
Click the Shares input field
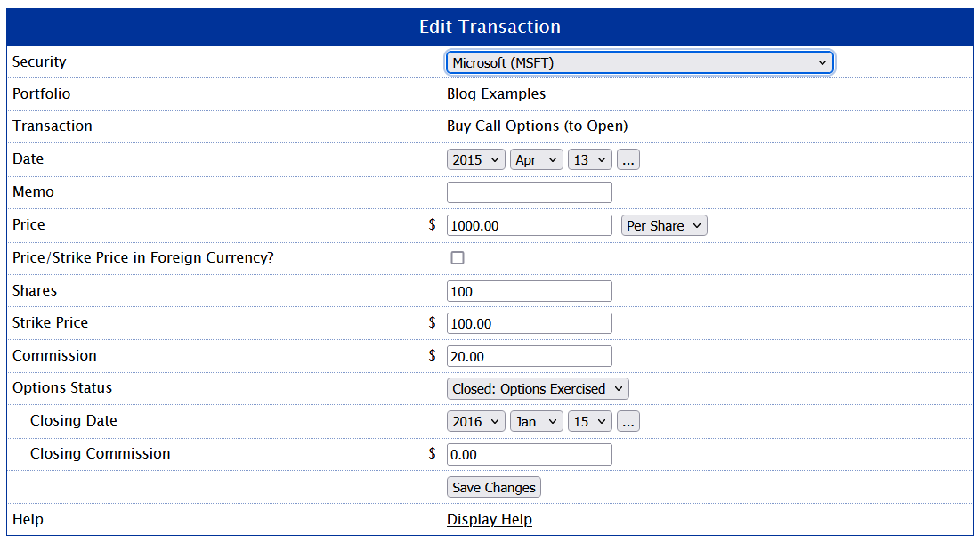[x=529, y=291]
